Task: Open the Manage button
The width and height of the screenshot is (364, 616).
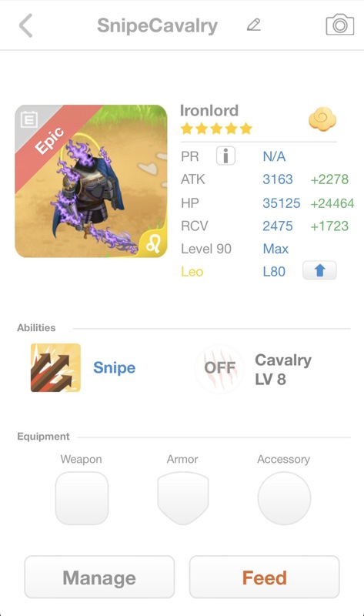Action: (x=99, y=577)
